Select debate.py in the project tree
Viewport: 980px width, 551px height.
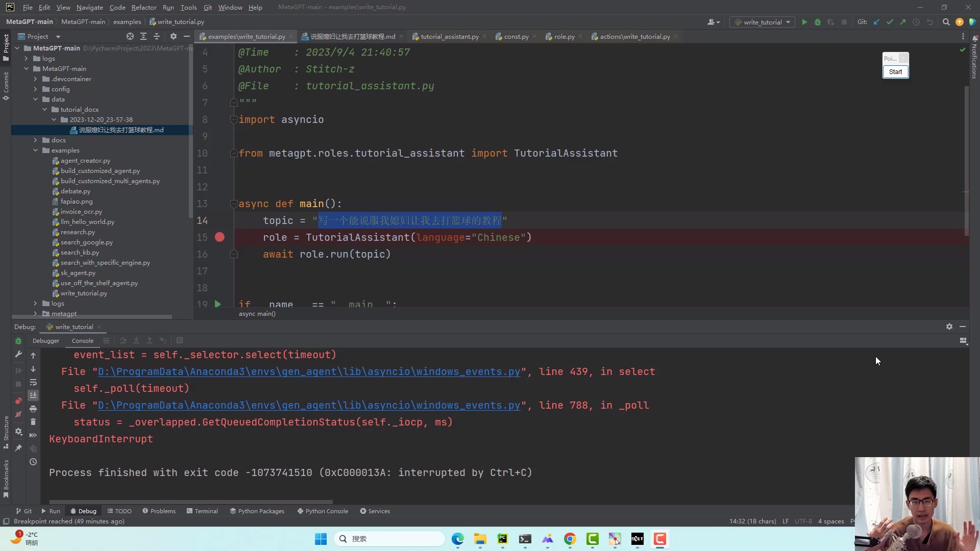click(75, 191)
